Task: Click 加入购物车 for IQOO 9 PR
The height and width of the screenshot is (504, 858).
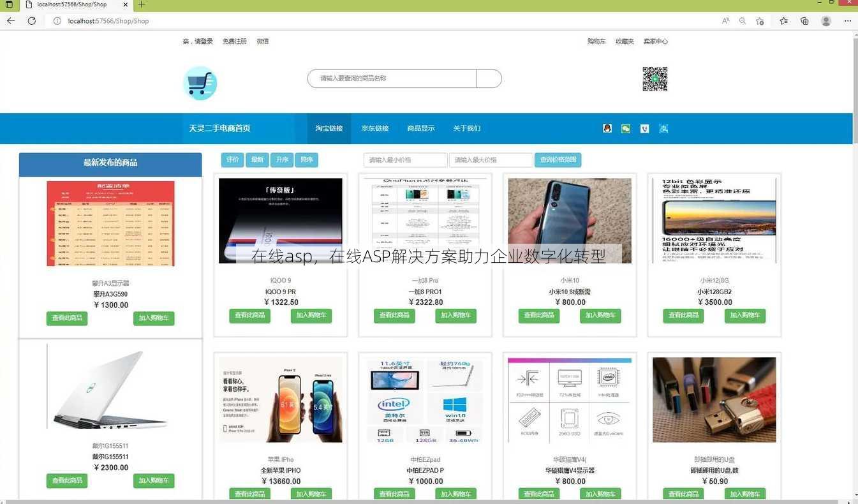Action: point(311,316)
